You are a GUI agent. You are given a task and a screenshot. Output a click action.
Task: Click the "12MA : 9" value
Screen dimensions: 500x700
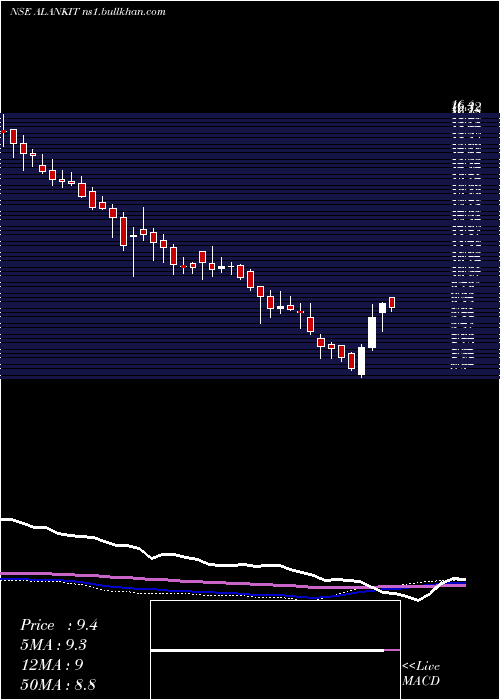pyautogui.click(x=52, y=665)
